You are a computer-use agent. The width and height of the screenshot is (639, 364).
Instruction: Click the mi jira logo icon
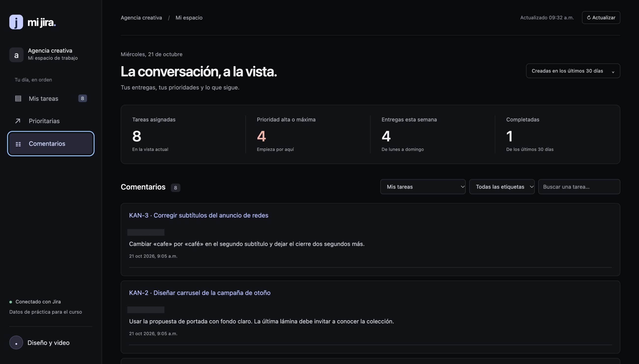click(16, 22)
